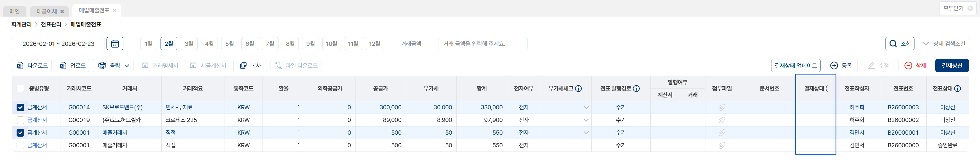Open the calendar date picker icon
The width and height of the screenshot is (980, 165).
(115, 44)
